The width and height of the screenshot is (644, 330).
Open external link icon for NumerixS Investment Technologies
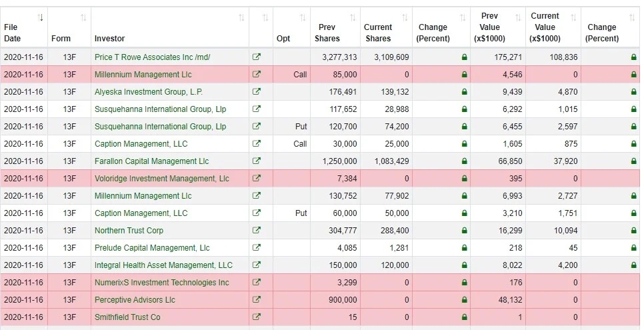tap(256, 282)
